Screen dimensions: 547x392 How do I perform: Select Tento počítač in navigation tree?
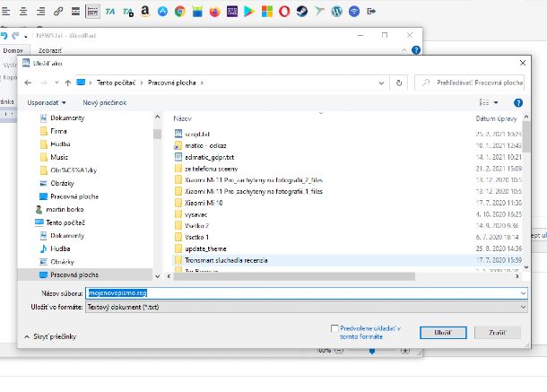(x=65, y=222)
